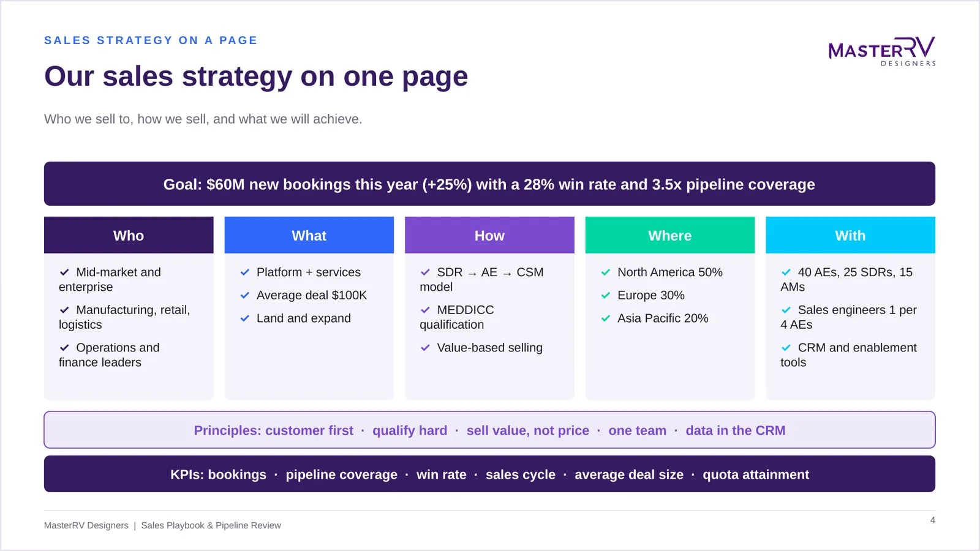Click the slide title Our sales strategy
This screenshot has height=551, width=980.
pos(256,77)
